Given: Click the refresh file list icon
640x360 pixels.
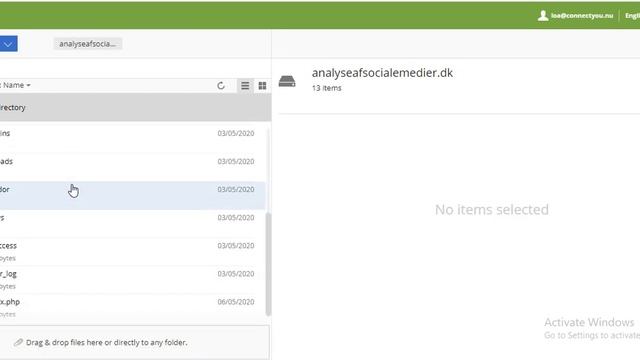Looking at the screenshot, I should point(221,85).
